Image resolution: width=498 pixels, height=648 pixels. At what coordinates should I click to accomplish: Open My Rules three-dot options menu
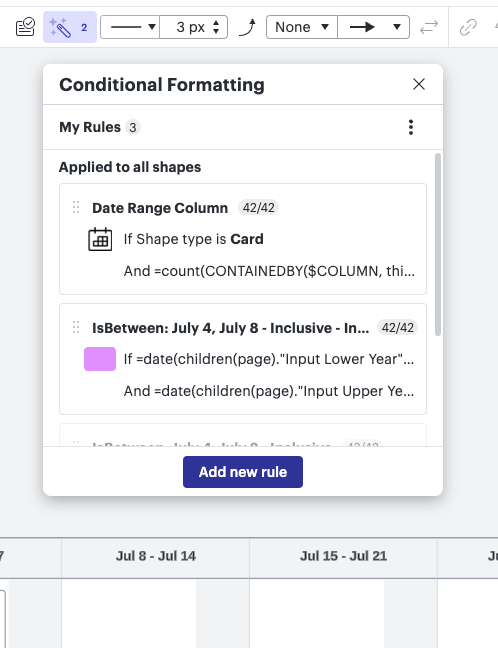click(x=410, y=127)
